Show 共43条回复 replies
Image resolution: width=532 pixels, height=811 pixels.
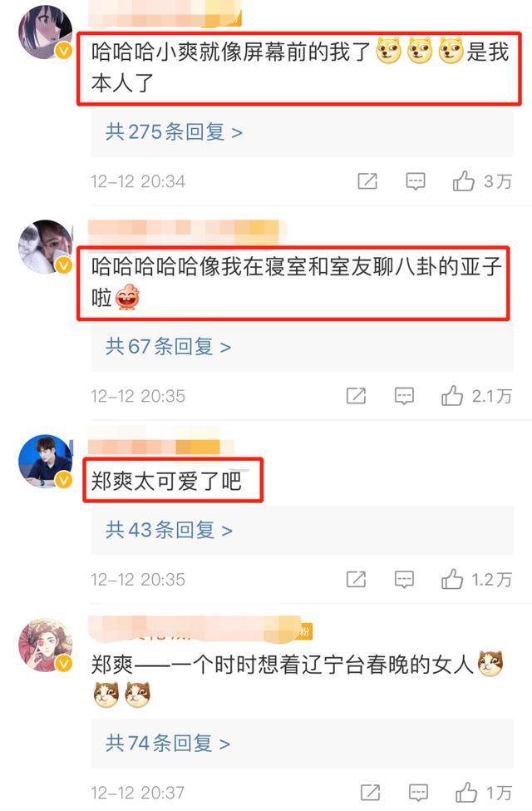click(x=169, y=530)
